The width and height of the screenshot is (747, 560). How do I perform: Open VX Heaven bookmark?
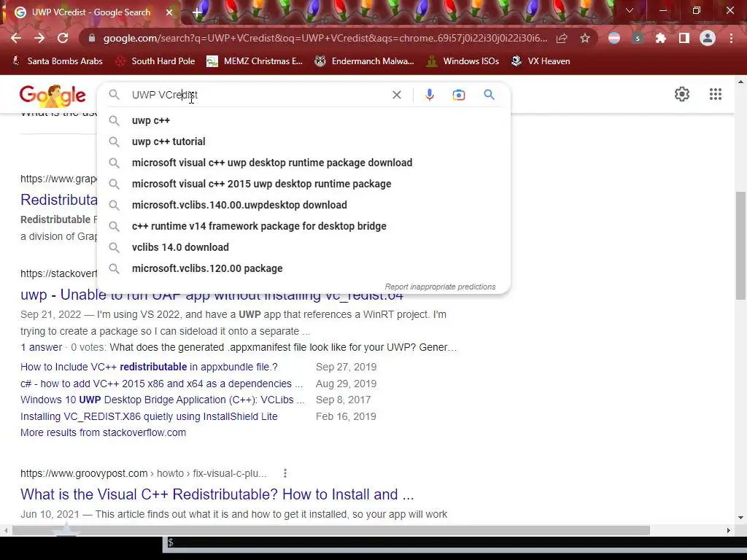pyautogui.click(x=541, y=61)
